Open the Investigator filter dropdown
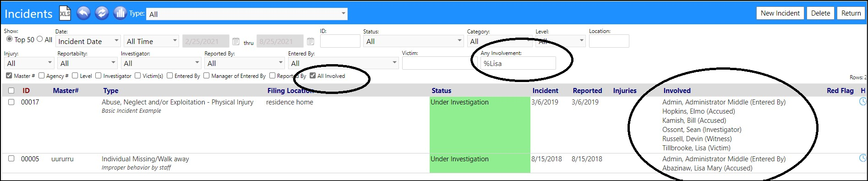 click(161, 63)
